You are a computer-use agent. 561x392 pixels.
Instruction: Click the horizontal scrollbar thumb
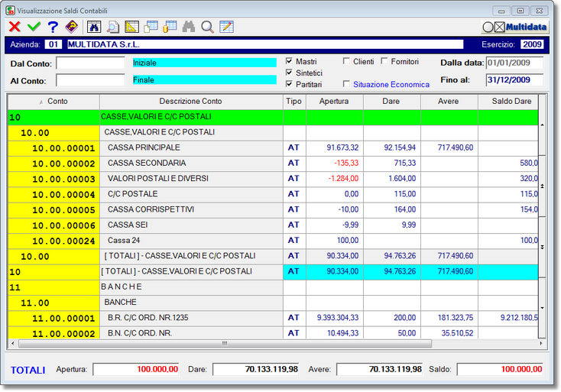(225, 343)
